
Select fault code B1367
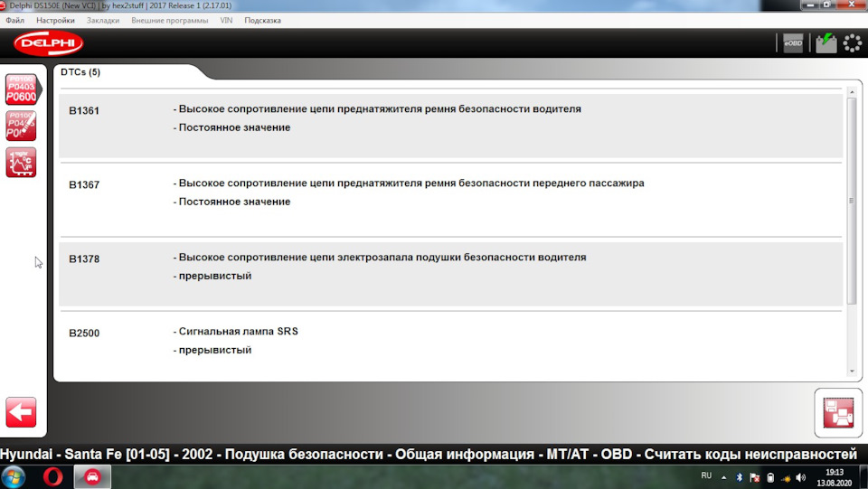click(84, 184)
